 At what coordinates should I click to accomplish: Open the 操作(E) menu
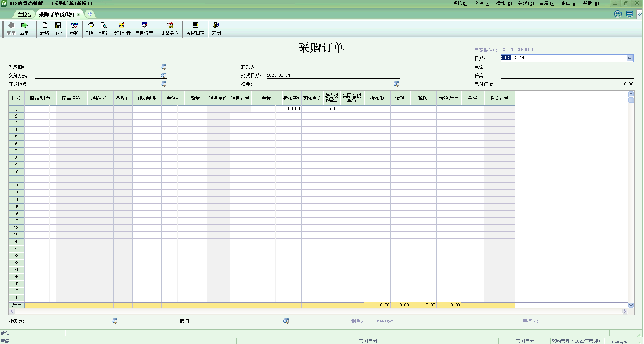point(504,3)
